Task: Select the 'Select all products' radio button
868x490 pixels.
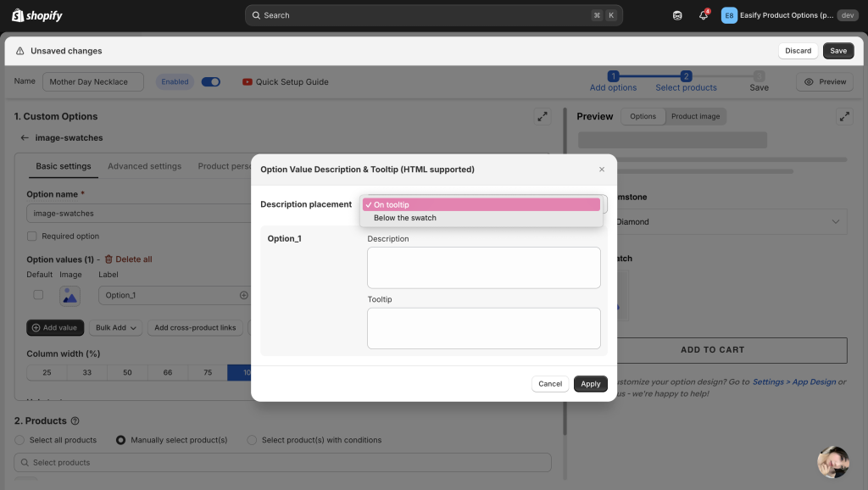Action: point(21,440)
